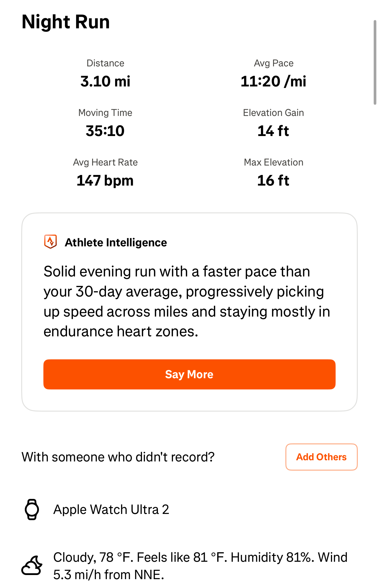Tap the Avg Pace 11:20 /mi value
The width and height of the screenshot is (379, 588).
coord(273,81)
